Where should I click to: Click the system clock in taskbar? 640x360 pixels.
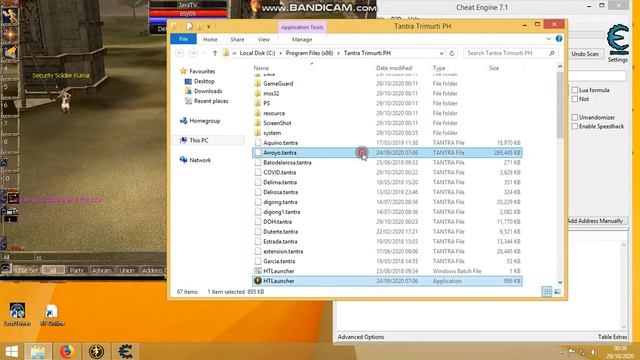point(620,352)
